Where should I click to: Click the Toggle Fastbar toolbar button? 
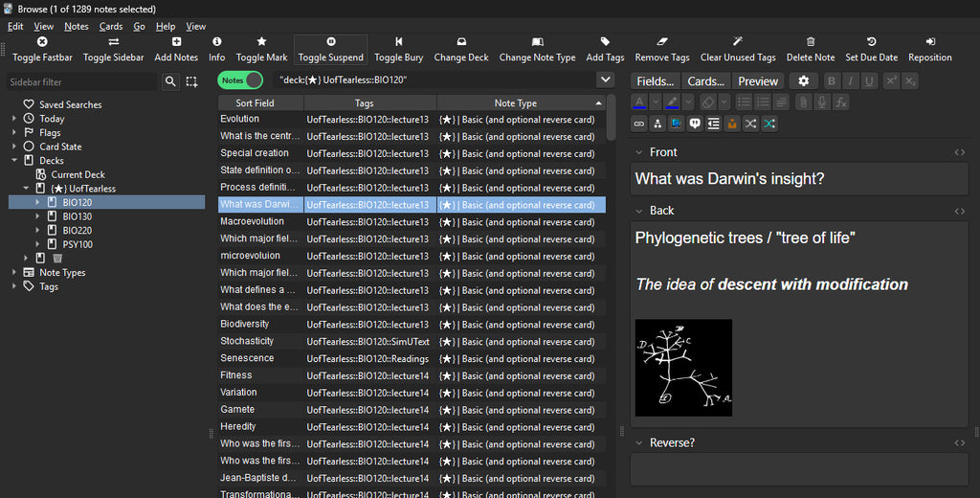42,50
